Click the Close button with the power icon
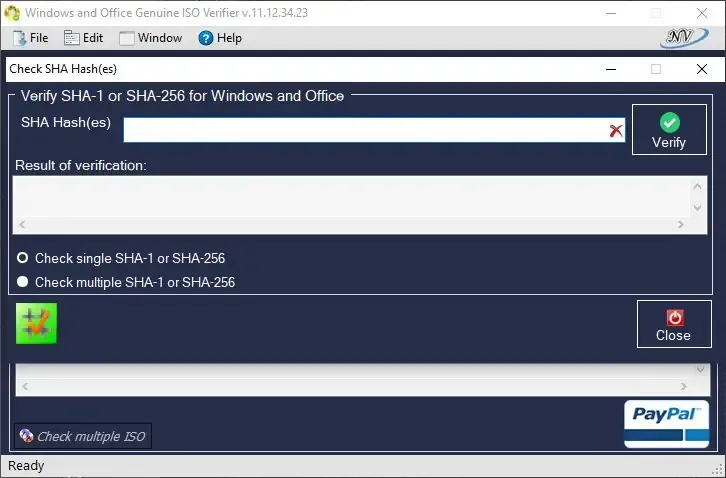Screen dimensions: 726x478 pos(674,324)
